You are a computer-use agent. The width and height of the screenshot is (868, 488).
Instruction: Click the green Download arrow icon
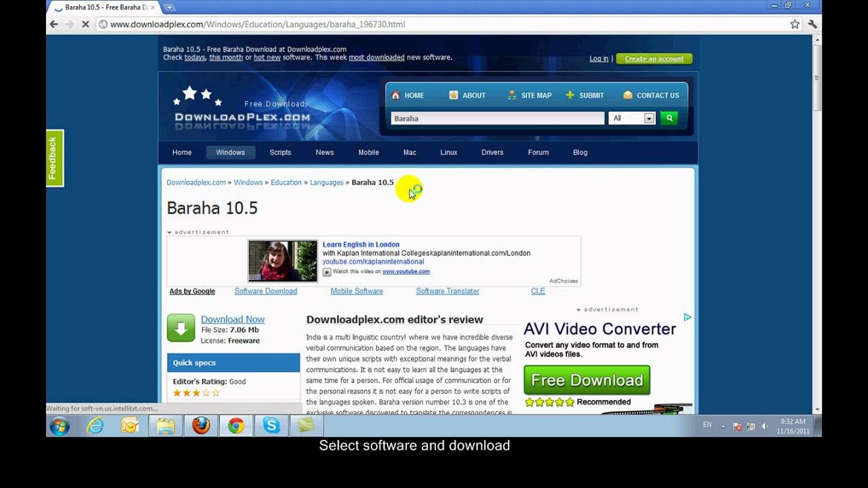click(181, 328)
